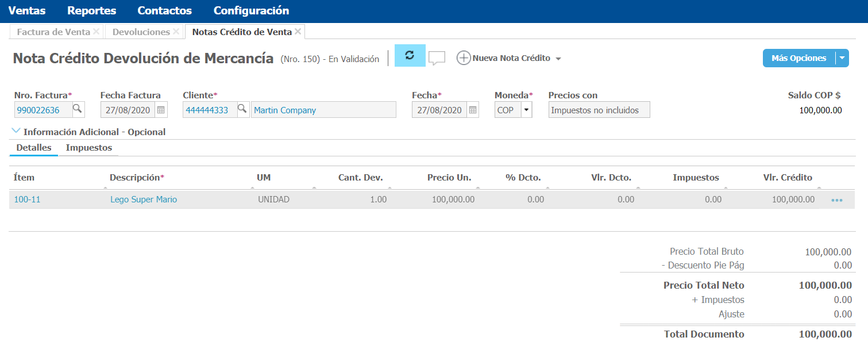Close the Factura de Venta tab
This screenshot has width=868, height=349.
click(x=96, y=32)
